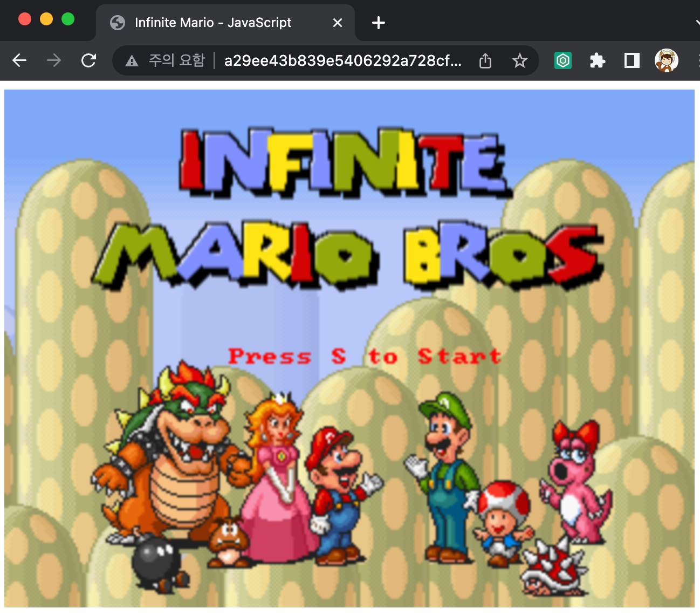Select the Infinite Mario - JavaScript tab
This screenshot has width=700, height=615.
[225, 23]
